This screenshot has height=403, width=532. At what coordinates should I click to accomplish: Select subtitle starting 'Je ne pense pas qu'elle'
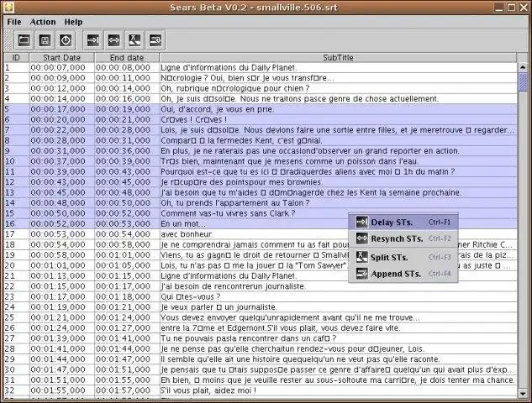coord(338,348)
